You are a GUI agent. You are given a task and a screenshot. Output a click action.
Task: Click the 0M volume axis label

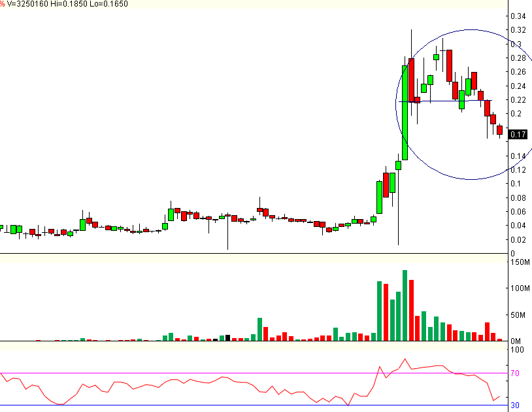516,341
